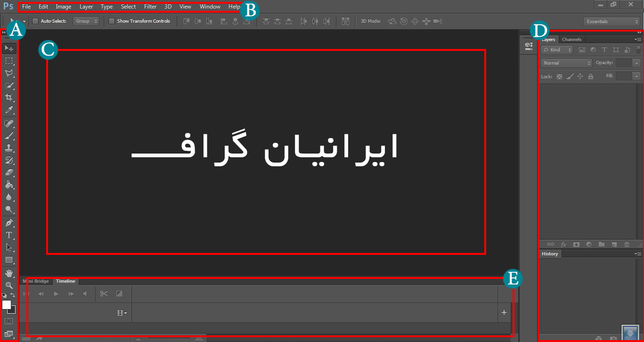Select the Brush tool
The image size is (644, 342).
pos(9,136)
